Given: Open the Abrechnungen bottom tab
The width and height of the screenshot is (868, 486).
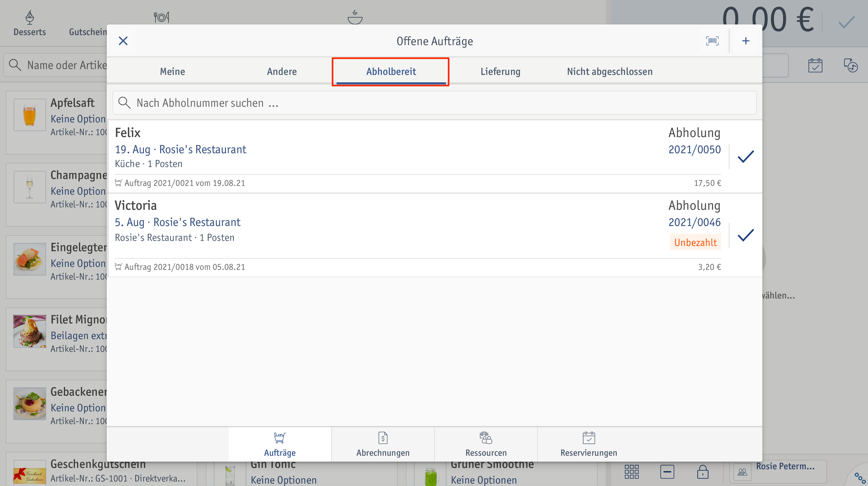Looking at the screenshot, I should click(x=383, y=445).
